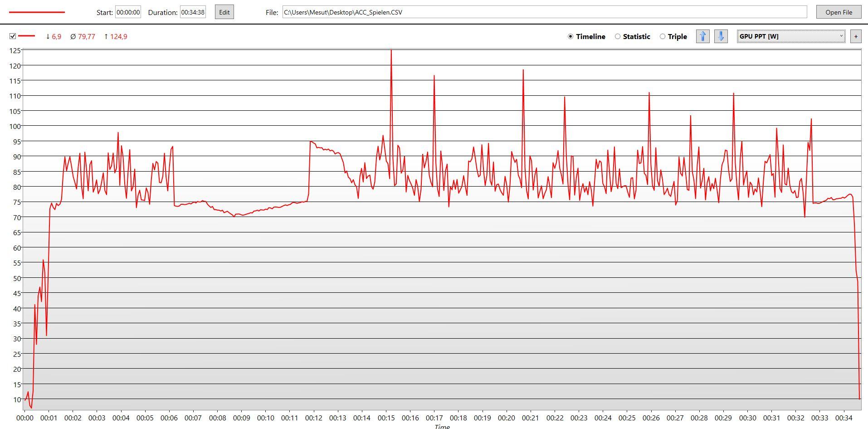Click the Edit button
This screenshot has height=429, width=868.
pos(224,12)
